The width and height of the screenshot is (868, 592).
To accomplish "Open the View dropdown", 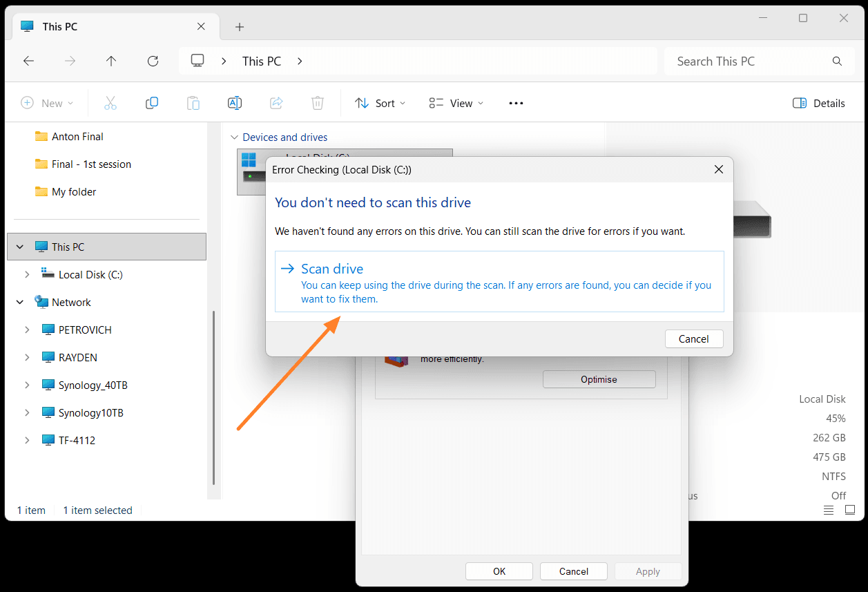I will 456,103.
